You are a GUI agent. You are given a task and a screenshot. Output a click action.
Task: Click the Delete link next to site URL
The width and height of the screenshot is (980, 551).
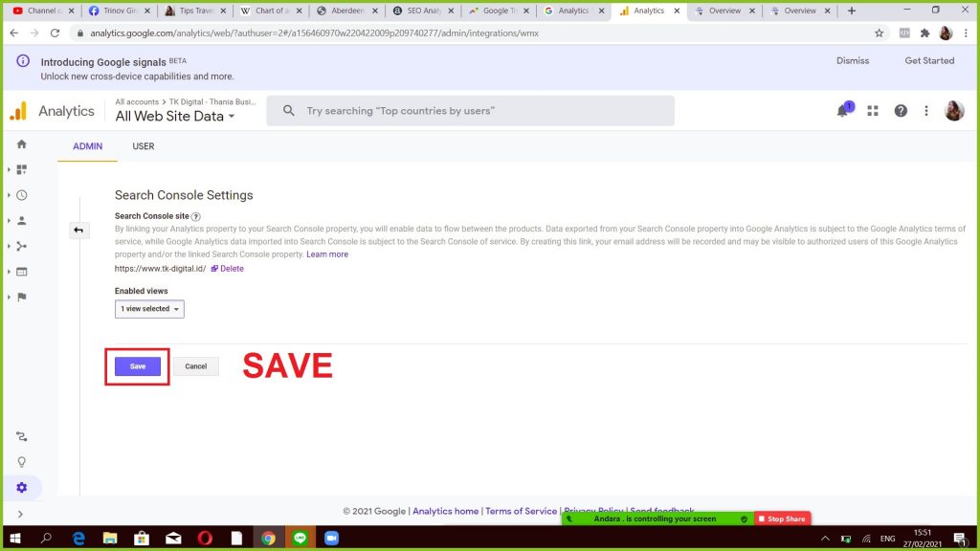point(232,269)
